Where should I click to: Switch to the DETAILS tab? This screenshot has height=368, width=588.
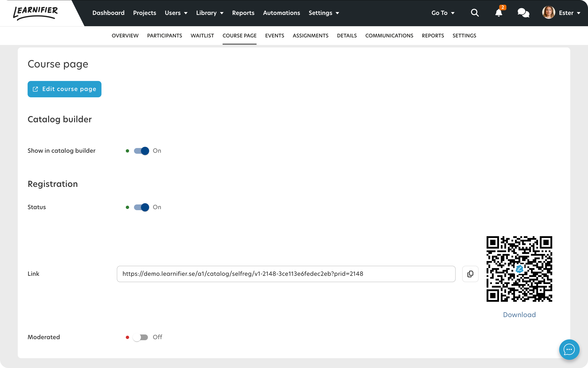point(347,36)
